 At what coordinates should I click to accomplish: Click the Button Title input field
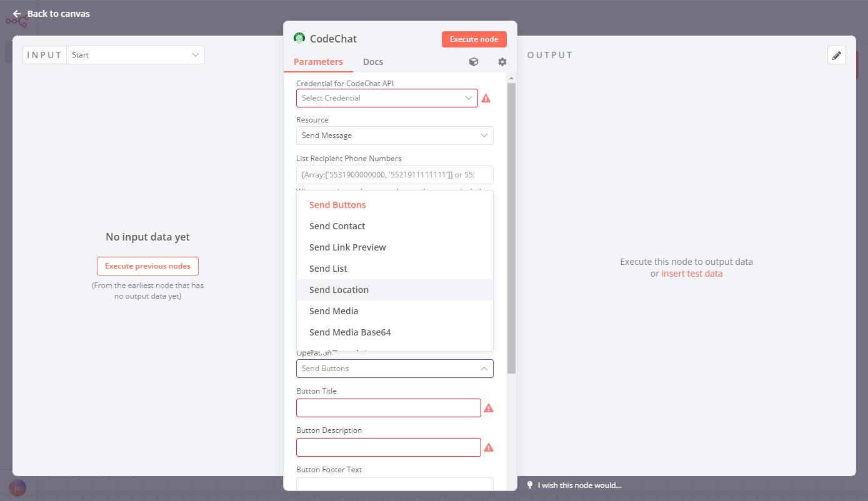click(x=389, y=408)
